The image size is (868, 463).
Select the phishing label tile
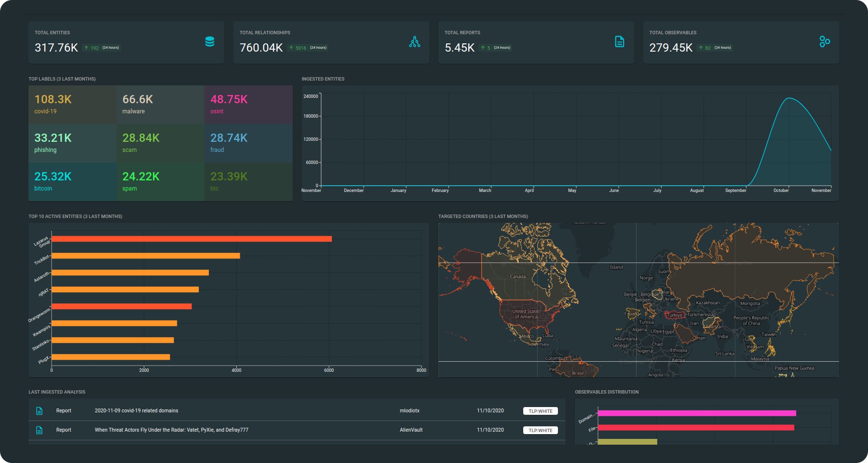point(72,143)
